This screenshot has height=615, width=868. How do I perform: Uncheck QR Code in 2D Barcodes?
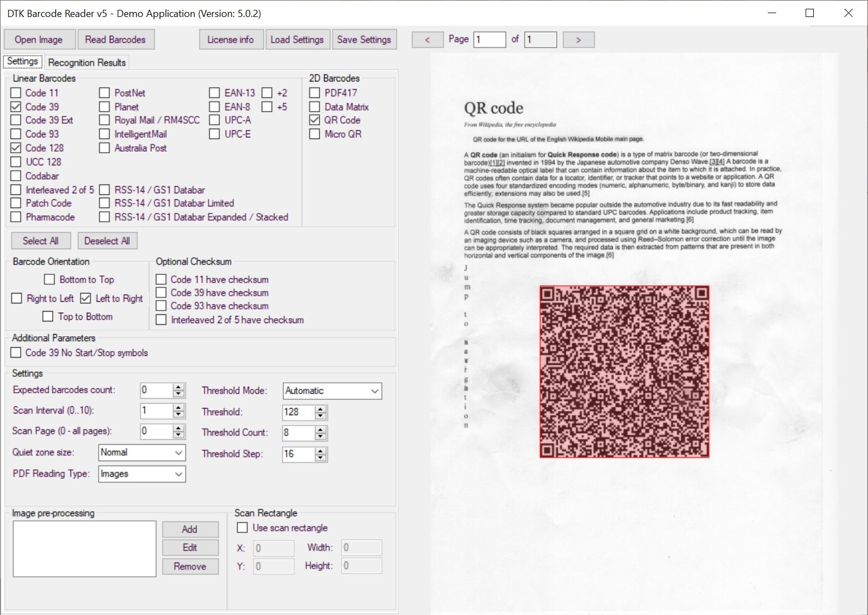tap(315, 120)
